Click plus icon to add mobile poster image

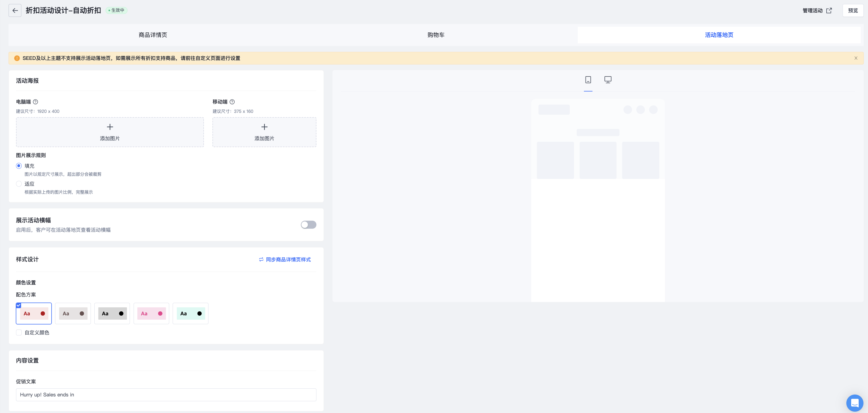264,127
